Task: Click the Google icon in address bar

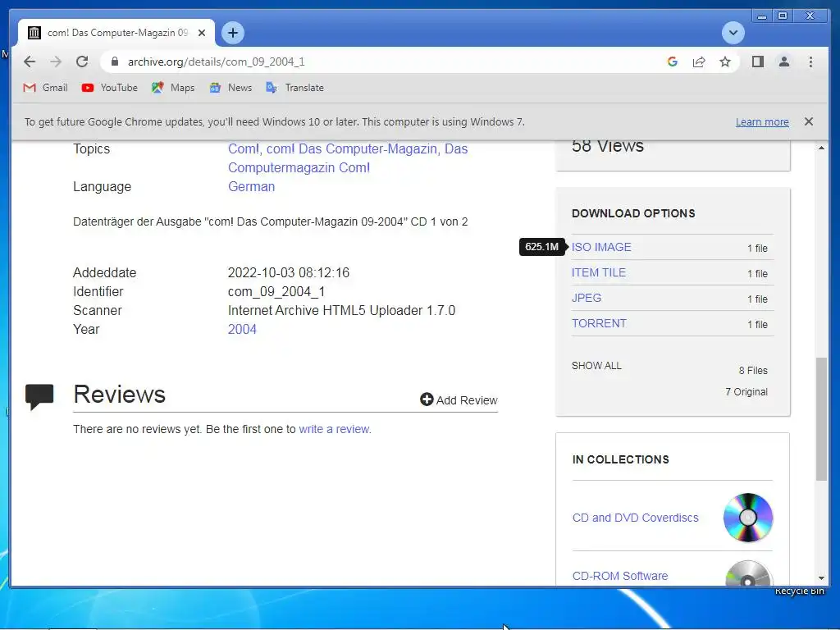Action: click(x=673, y=62)
